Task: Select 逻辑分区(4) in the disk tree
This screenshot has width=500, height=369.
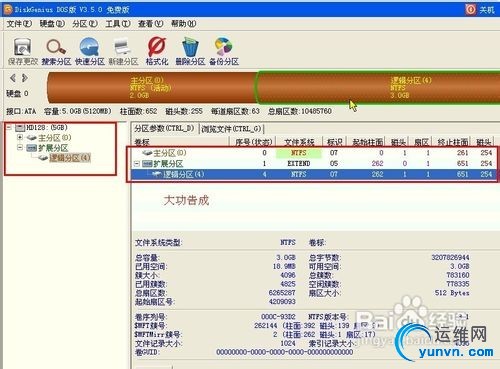Action: coord(70,158)
